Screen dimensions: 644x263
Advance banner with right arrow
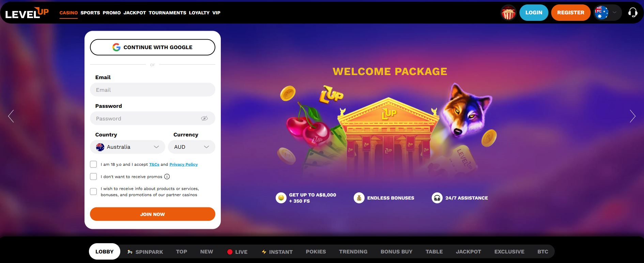[x=633, y=116]
